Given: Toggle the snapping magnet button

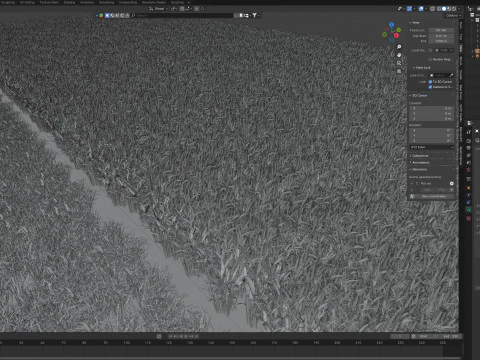Looking at the screenshot, I should (182, 8).
